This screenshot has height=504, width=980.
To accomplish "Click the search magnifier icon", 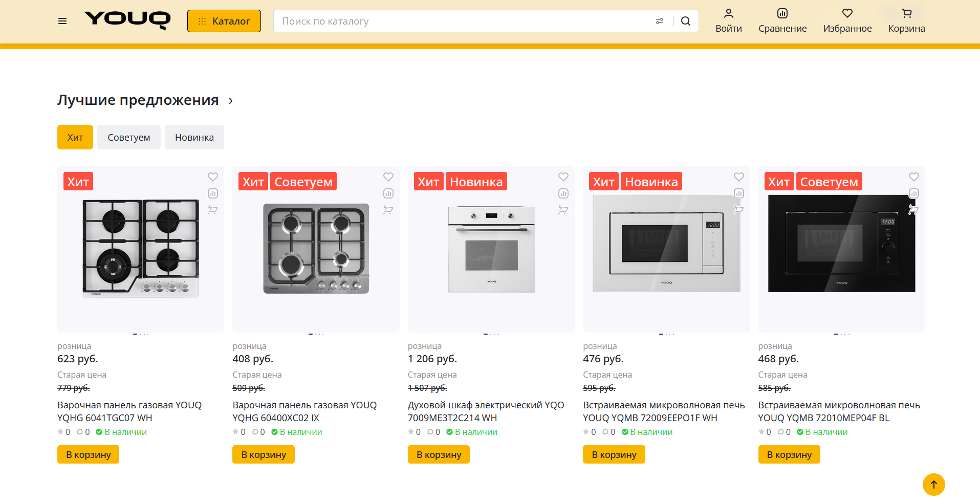I will coord(686,21).
